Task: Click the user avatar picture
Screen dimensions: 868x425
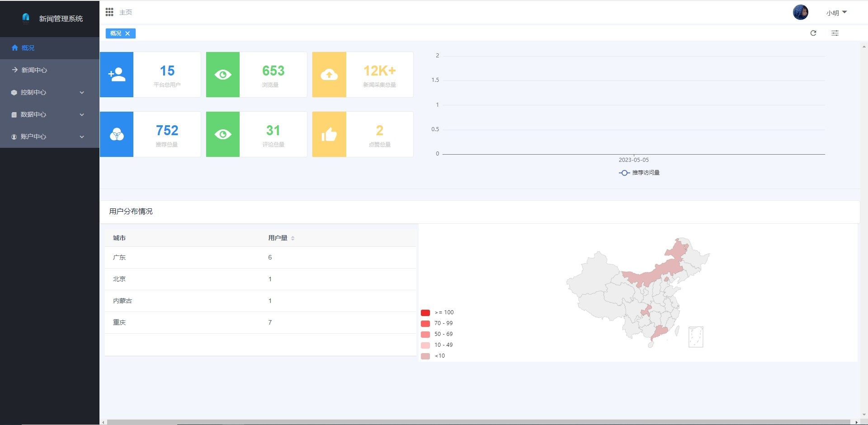Action: 800,12
